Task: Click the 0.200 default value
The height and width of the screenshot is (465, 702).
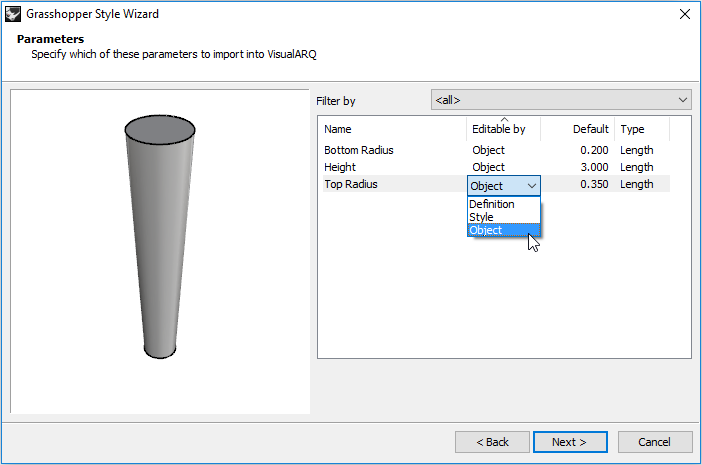Action: (x=594, y=150)
